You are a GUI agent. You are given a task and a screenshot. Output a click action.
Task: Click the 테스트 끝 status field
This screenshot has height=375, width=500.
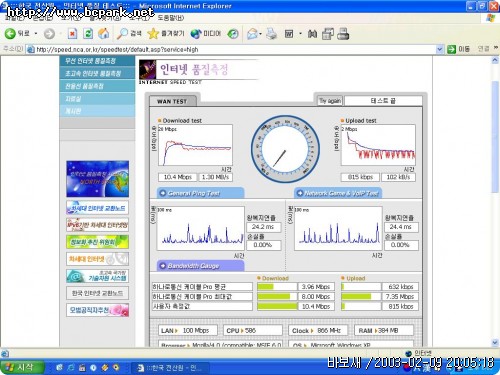[383, 101]
